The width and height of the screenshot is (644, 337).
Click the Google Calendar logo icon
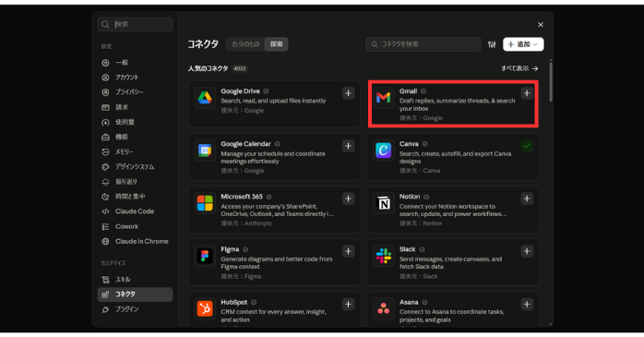click(205, 150)
